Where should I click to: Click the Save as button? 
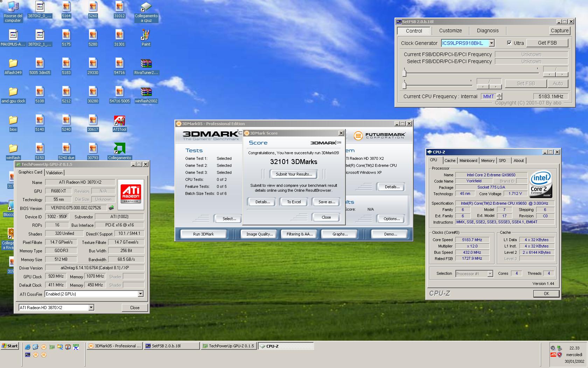point(327,202)
